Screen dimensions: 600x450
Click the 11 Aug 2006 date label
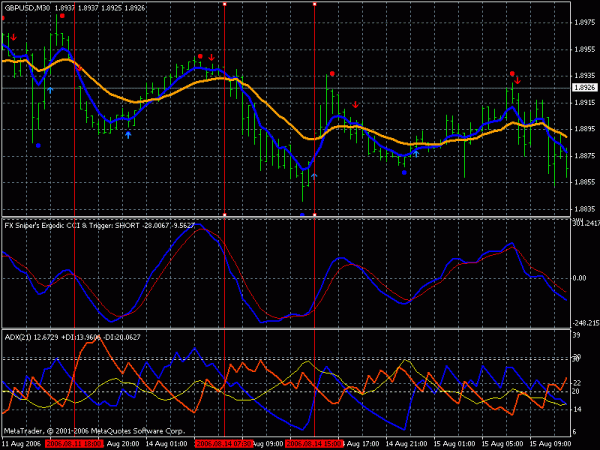(x=21, y=444)
